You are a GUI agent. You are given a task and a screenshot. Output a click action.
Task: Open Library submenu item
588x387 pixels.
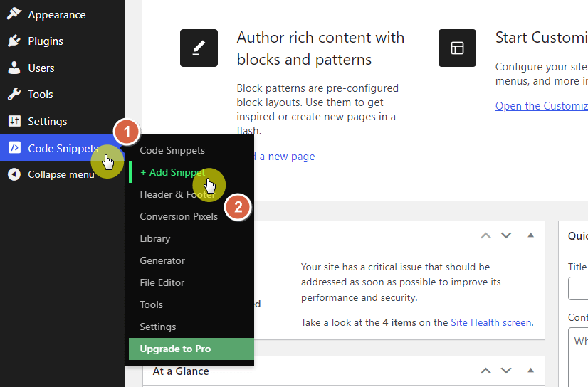point(155,238)
